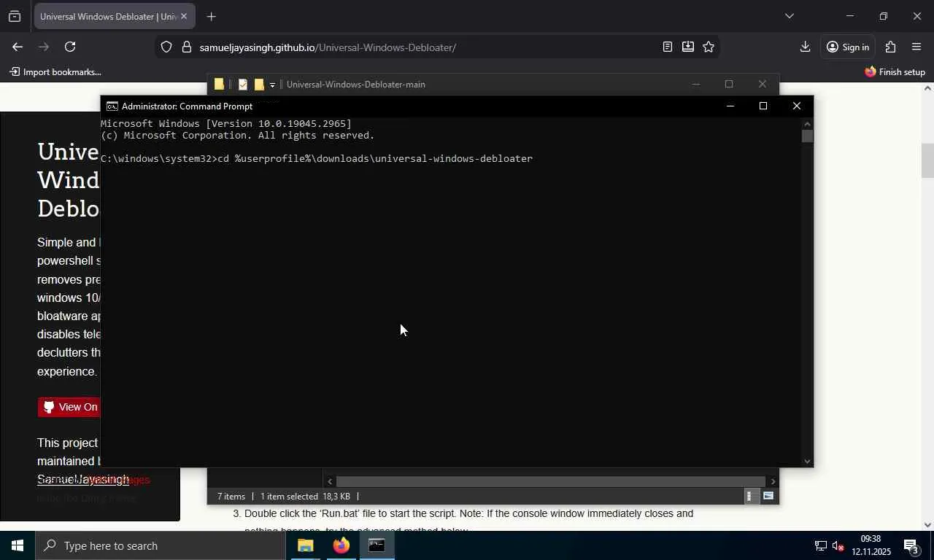Import bookmarks from the bookmarks bar
934x560 pixels.
pos(55,72)
